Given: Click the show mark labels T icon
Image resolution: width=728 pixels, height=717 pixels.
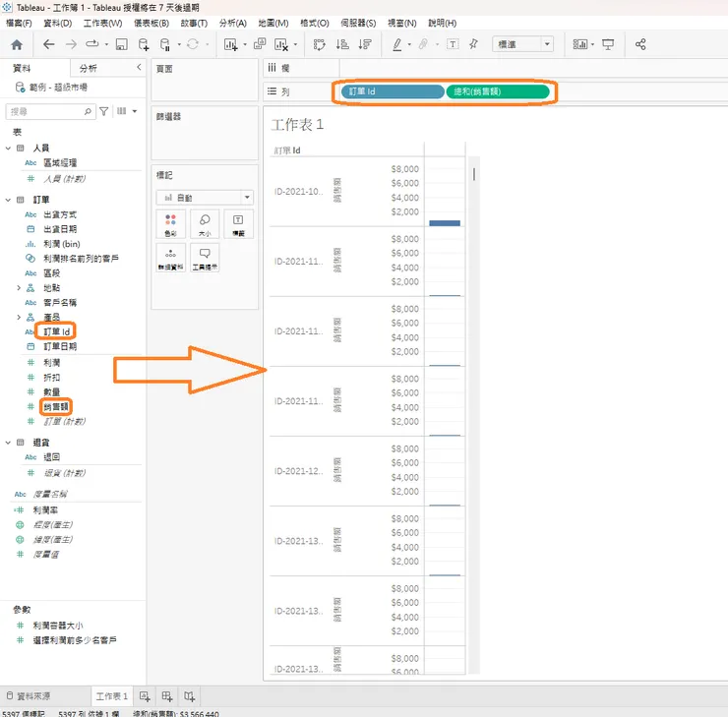Looking at the screenshot, I should pyautogui.click(x=453, y=44).
